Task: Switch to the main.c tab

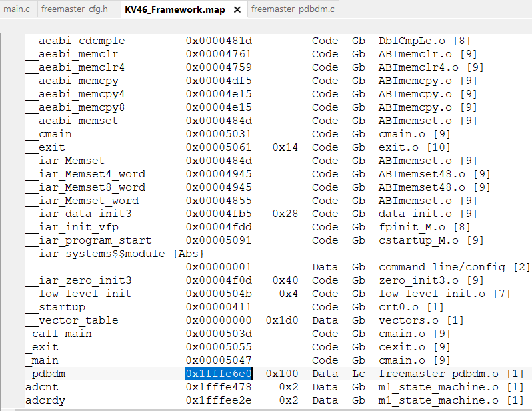Action: 17,9
